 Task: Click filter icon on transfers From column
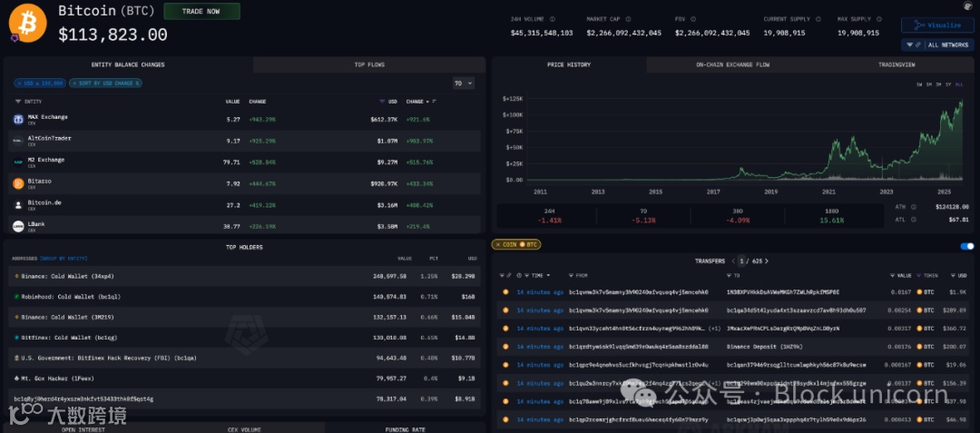coord(572,276)
